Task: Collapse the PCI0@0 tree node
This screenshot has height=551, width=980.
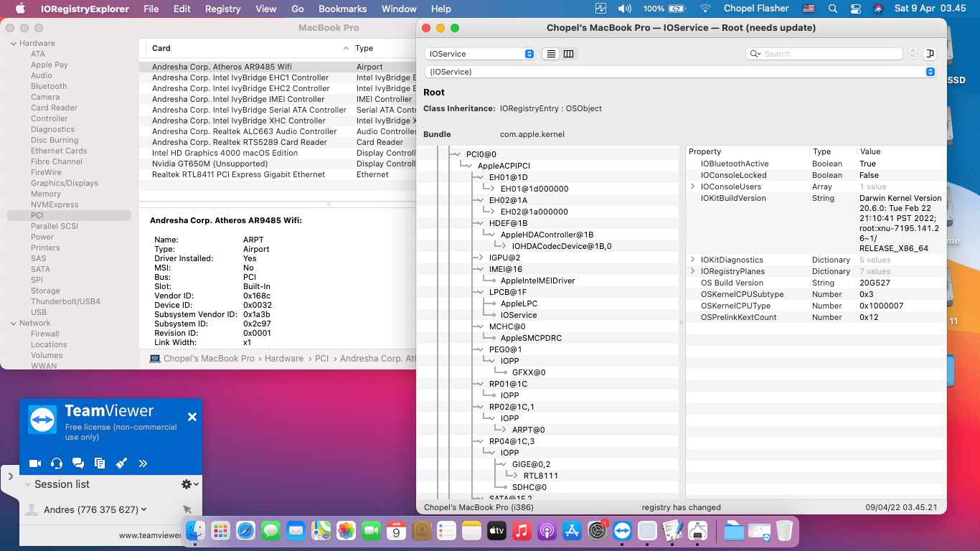Action: (x=457, y=154)
